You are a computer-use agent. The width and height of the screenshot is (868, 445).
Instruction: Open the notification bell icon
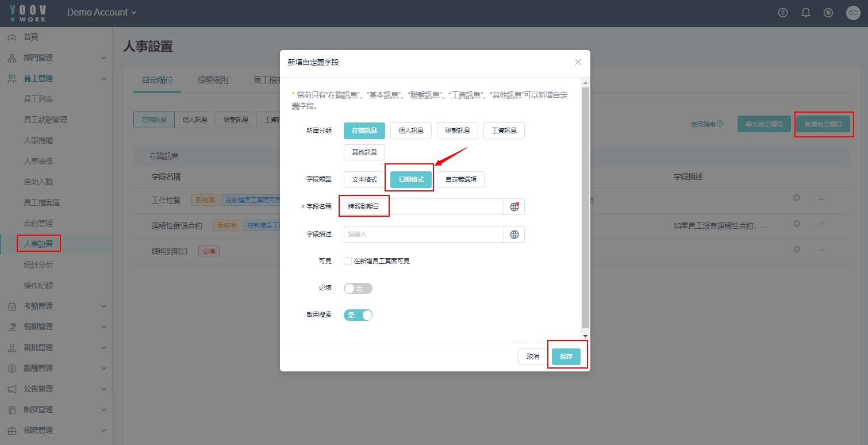click(805, 13)
